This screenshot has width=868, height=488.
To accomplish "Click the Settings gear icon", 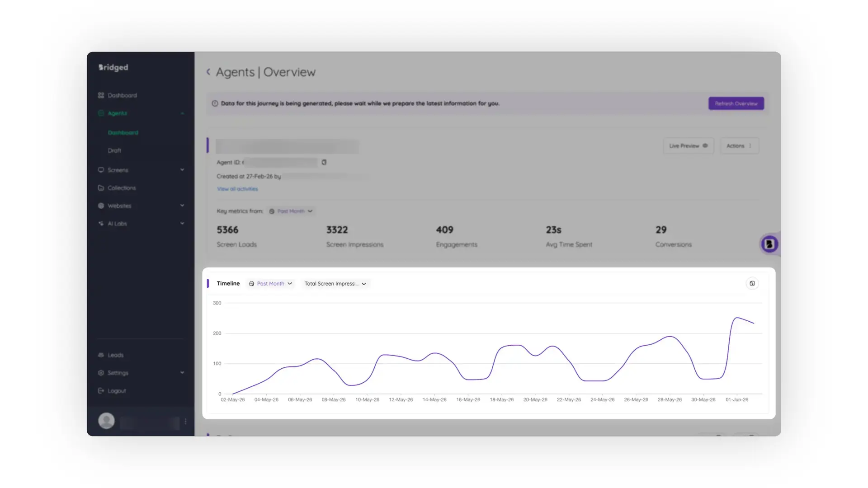I will click(101, 373).
